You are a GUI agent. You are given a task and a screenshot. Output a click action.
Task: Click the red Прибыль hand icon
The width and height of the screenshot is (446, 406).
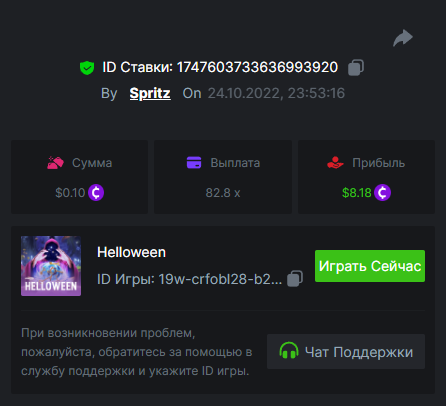(x=335, y=163)
